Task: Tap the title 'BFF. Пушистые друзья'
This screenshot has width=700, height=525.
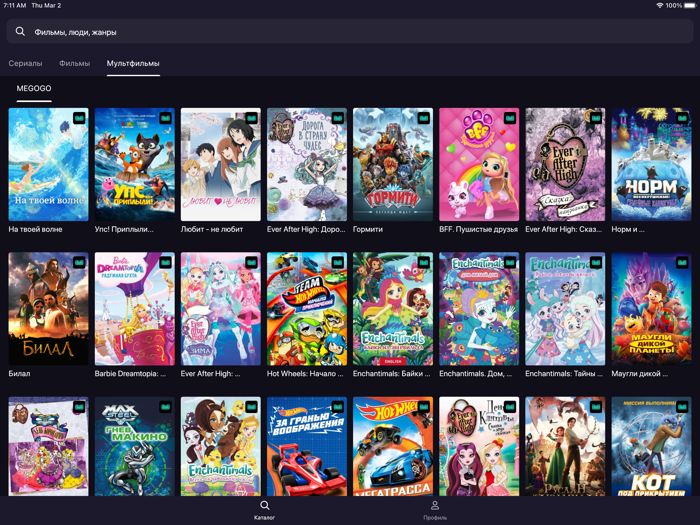Action: pyautogui.click(x=479, y=229)
